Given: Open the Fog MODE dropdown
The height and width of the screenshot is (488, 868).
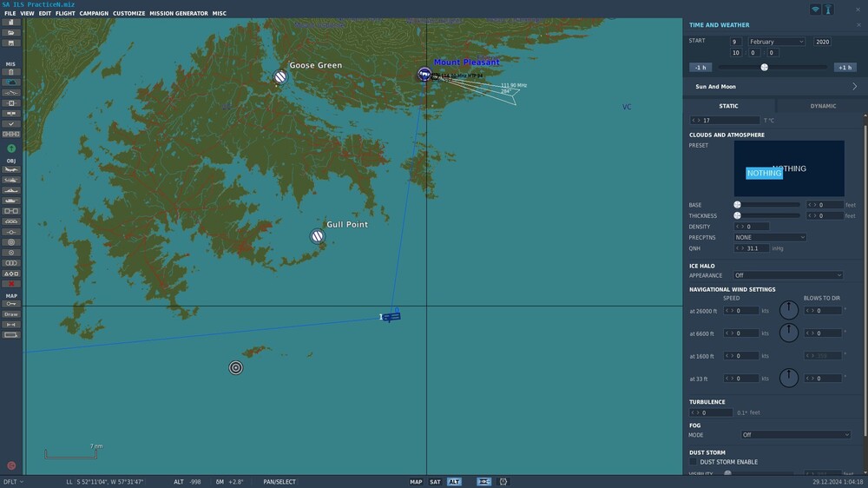Looking at the screenshot, I should [x=795, y=435].
